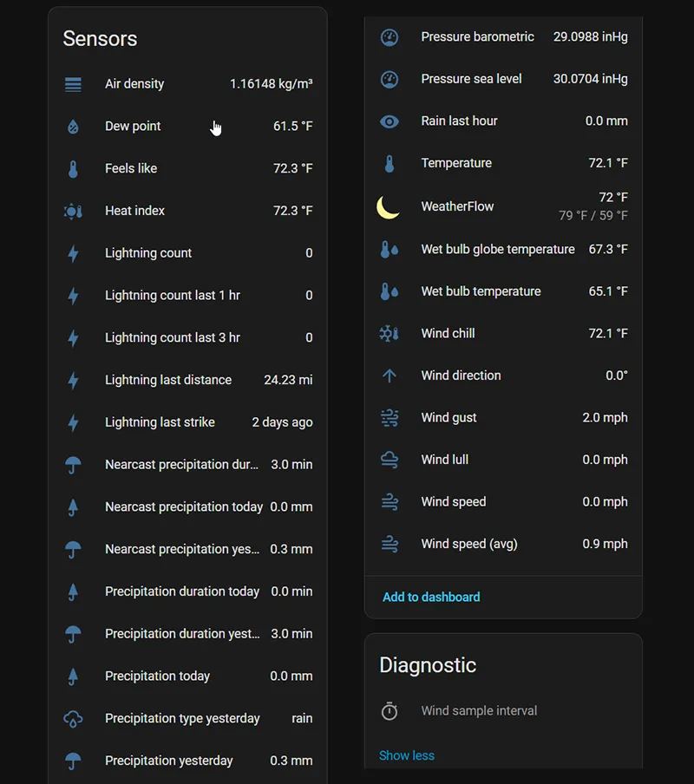
Task: Click Add to dashboard link
Action: pos(431,597)
